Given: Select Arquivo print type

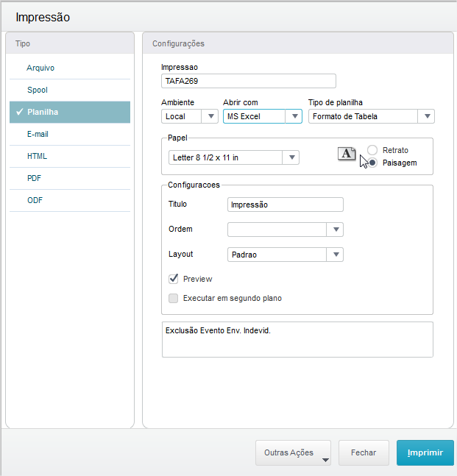Looking at the screenshot, I should [x=40, y=68].
